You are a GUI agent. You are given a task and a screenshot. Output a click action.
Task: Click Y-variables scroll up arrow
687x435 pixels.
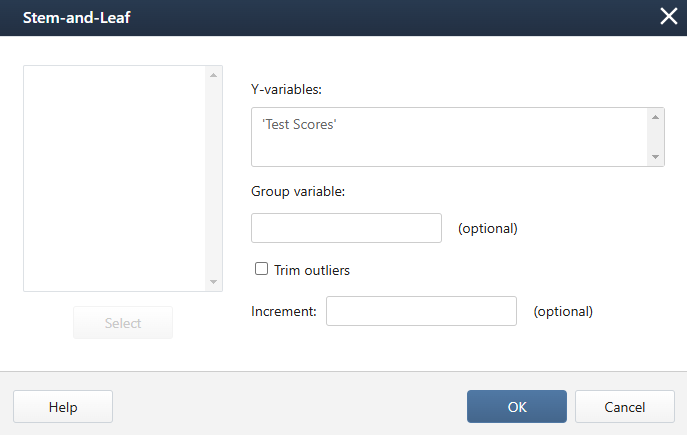tap(656, 117)
